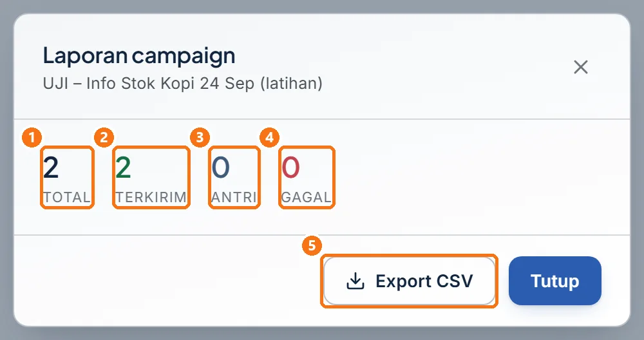Click the dimmed backdrop outside the dialog
The height and width of the screenshot is (340, 644).
(322, 6)
